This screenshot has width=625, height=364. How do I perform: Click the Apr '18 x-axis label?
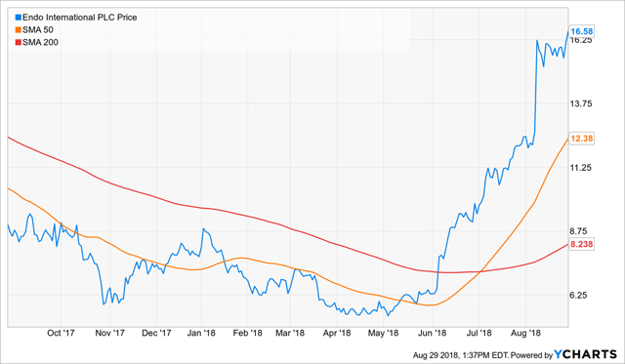coord(337,333)
